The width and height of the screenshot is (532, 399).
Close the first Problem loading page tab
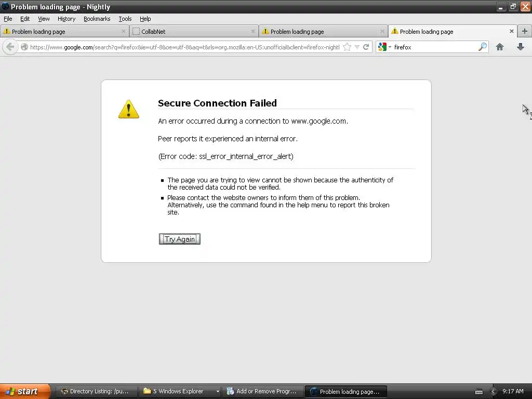pos(123,31)
